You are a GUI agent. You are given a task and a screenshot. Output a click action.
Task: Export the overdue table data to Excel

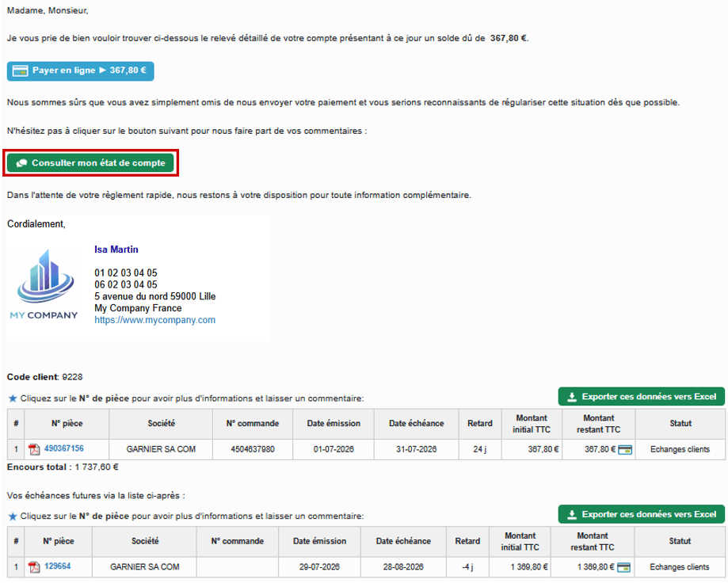[x=641, y=396]
